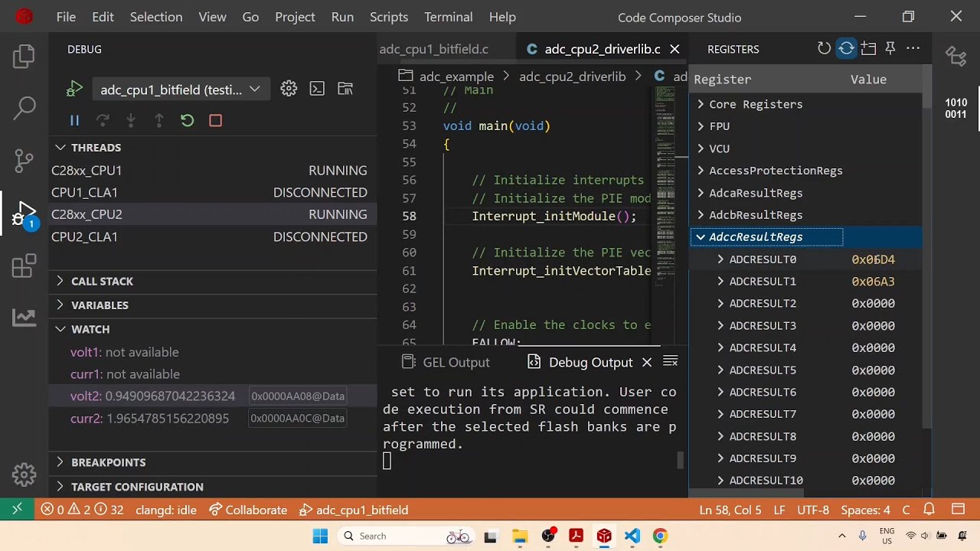This screenshot has width=980, height=551.
Task: Click the Step Out debug icon
Action: tap(159, 121)
